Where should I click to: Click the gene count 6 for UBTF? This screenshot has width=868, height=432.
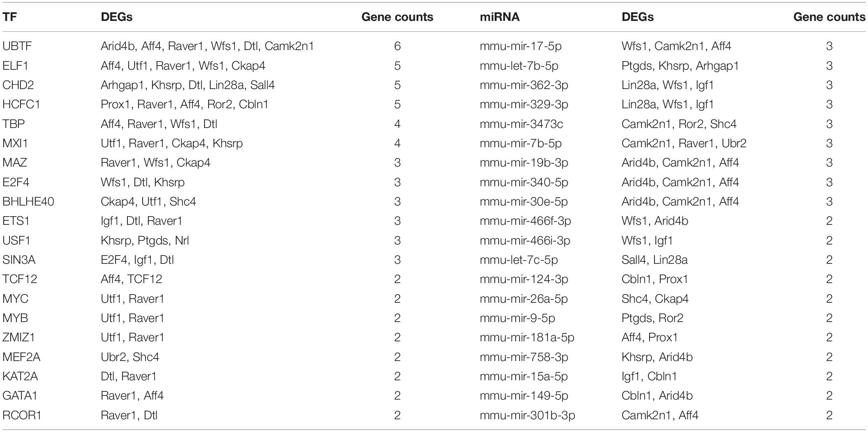397,46
